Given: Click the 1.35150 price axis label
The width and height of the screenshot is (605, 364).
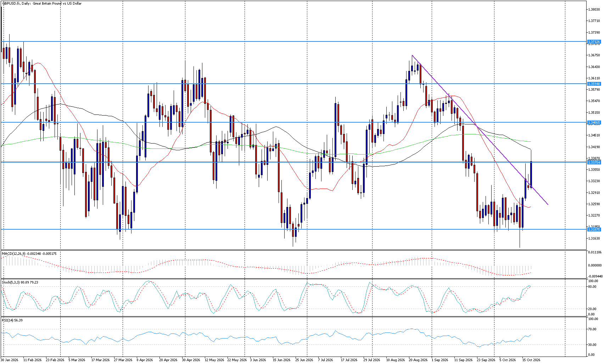Looking at the screenshot, I should [594, 113].
